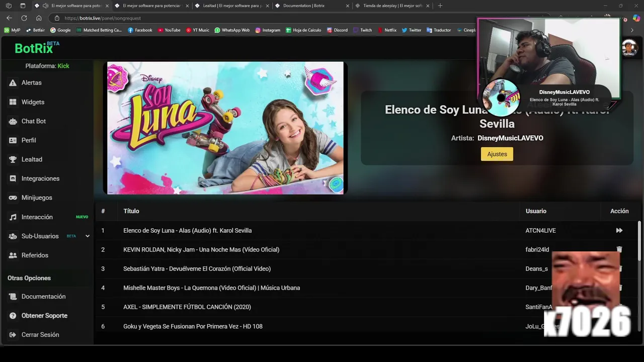Open Sub-Usuarios in the sidebar

click(40, 236)
